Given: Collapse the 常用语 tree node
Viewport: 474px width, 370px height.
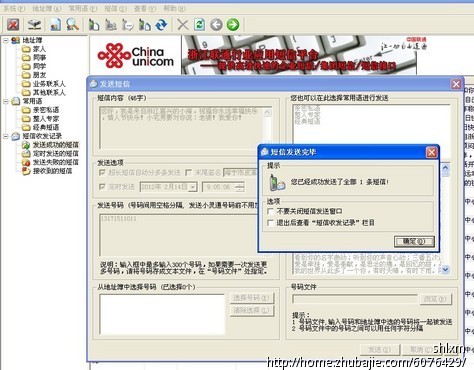Looking at the screenshot, I should pyautogui.click(x=6, y=101).
